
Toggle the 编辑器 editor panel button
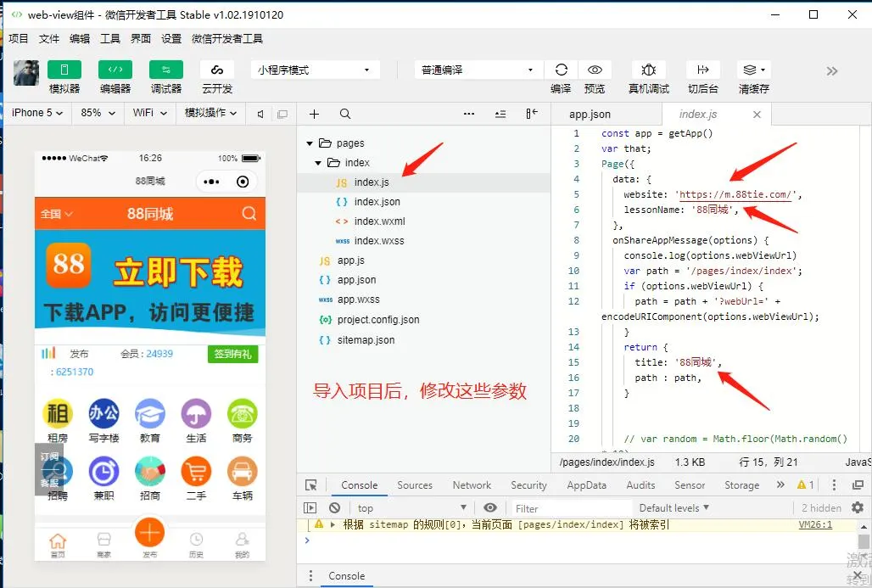click(115, 70)
